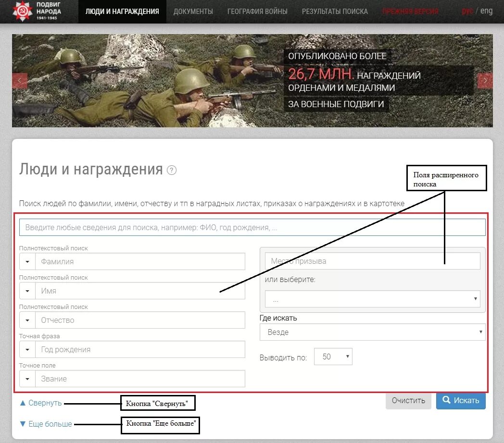The image size is (504, 443).
Task: Click the Точная фраза label
Action: 39,336
